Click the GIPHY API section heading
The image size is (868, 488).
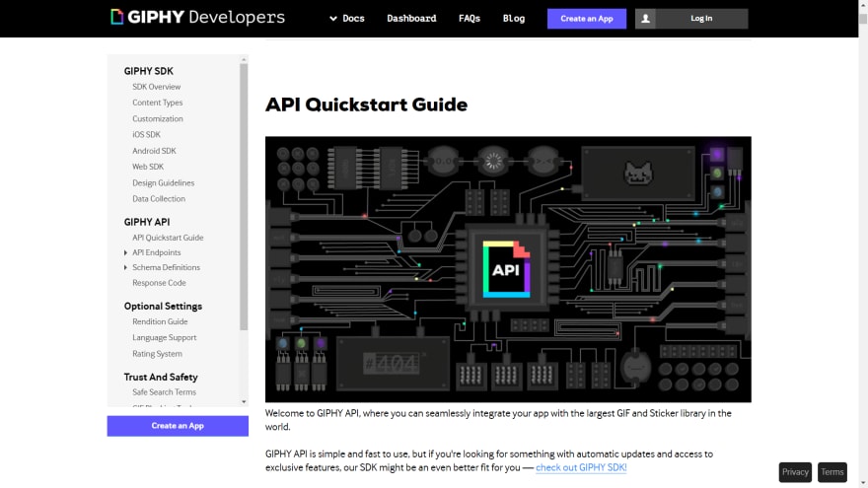(147, 223)
